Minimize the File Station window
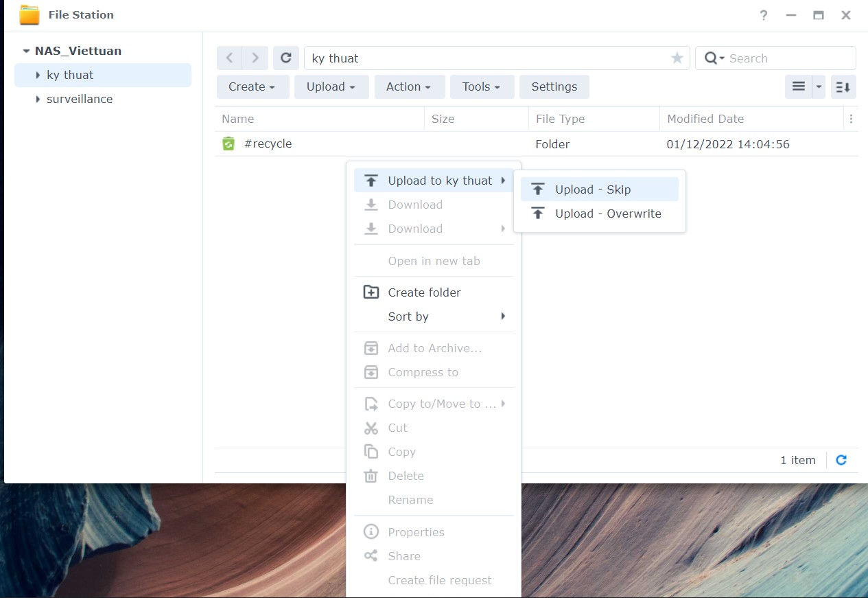 click(791, 15)
